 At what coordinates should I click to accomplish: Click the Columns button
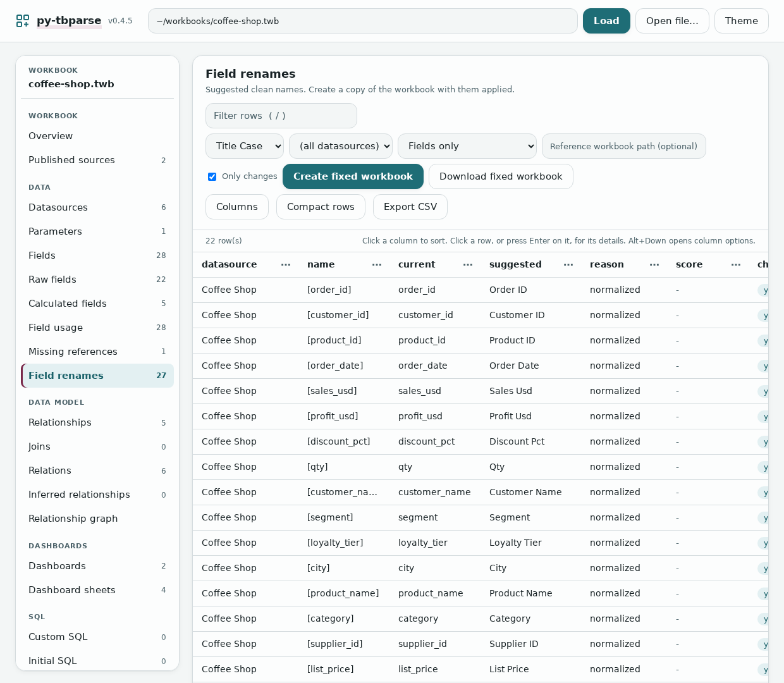click(x=237, y=207)
